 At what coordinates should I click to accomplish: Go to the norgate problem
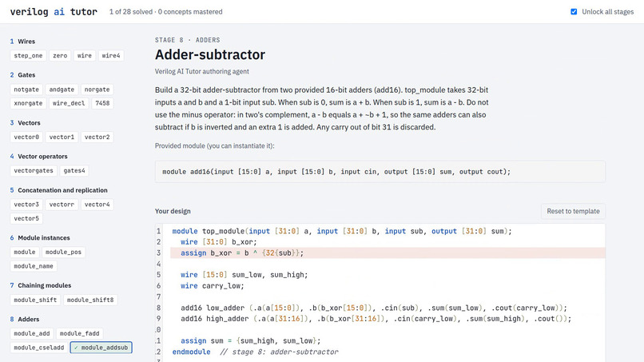[97, 90]
